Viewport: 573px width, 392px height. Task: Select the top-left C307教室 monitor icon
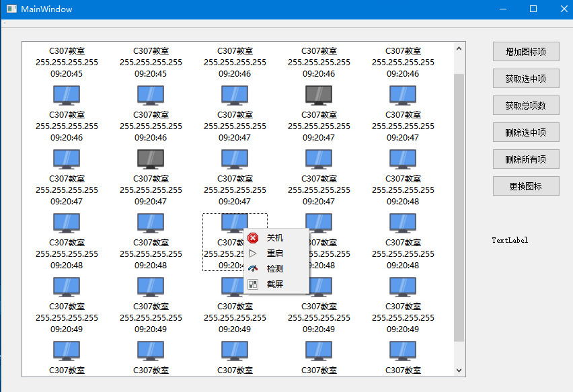pos(66,95)
